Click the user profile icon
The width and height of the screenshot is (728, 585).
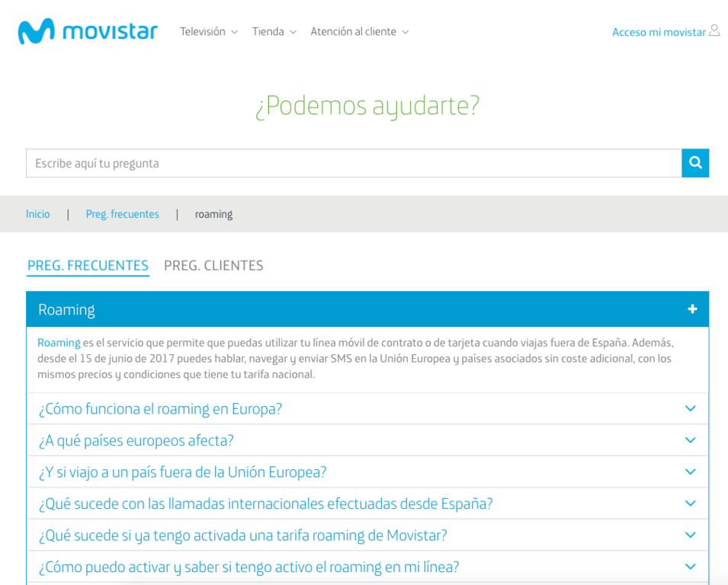point(714,31)
